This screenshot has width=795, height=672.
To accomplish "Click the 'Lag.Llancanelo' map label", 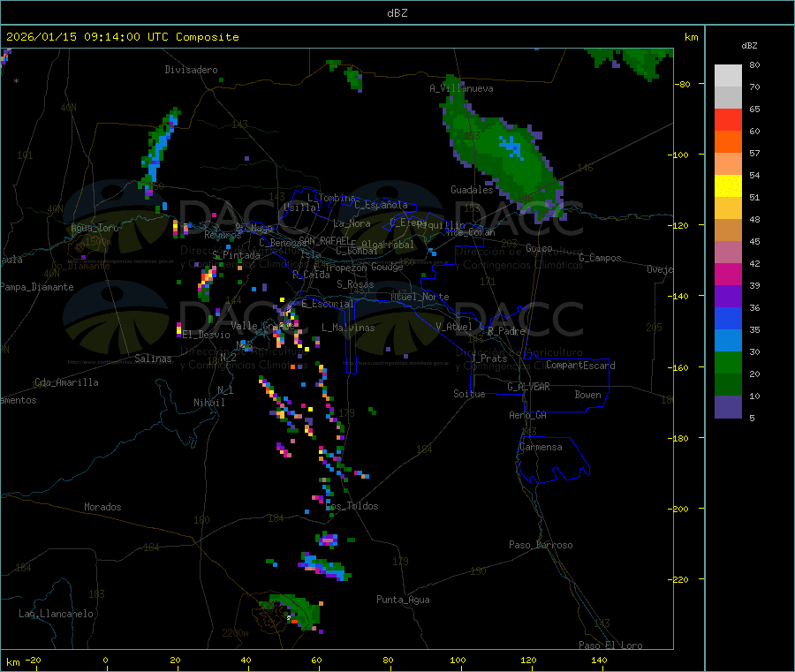I will [56, 614].
